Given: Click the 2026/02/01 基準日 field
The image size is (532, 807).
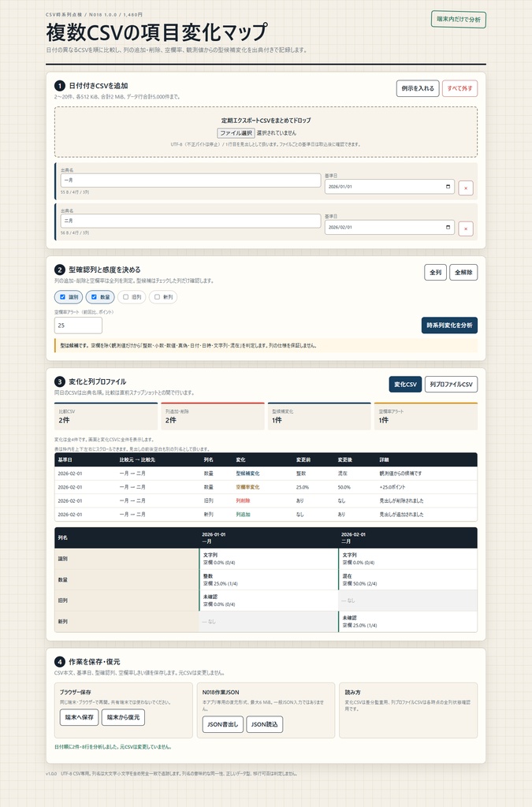Looking at the screenshot, I should [389, 227].
